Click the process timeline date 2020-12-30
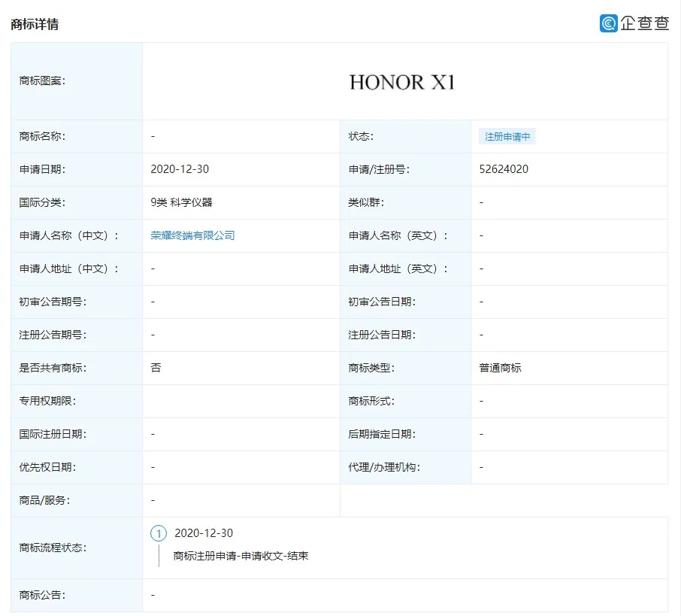 204,533
